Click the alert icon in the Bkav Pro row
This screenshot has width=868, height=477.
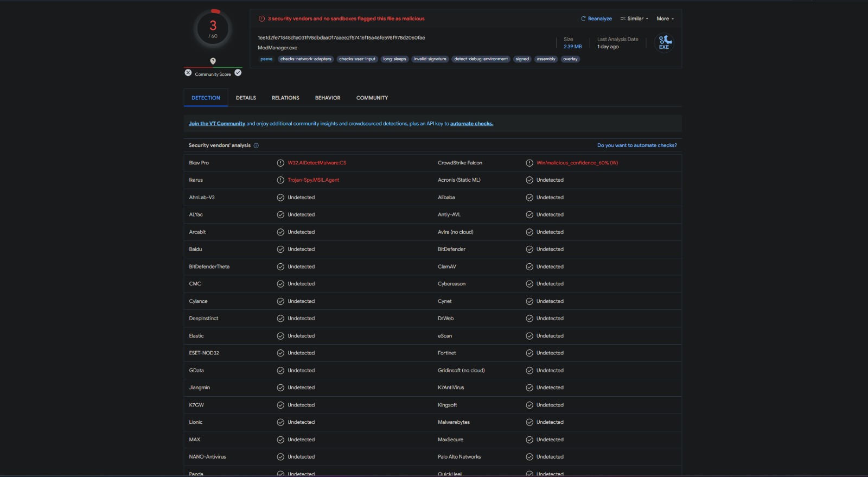[x=280, y=163]
